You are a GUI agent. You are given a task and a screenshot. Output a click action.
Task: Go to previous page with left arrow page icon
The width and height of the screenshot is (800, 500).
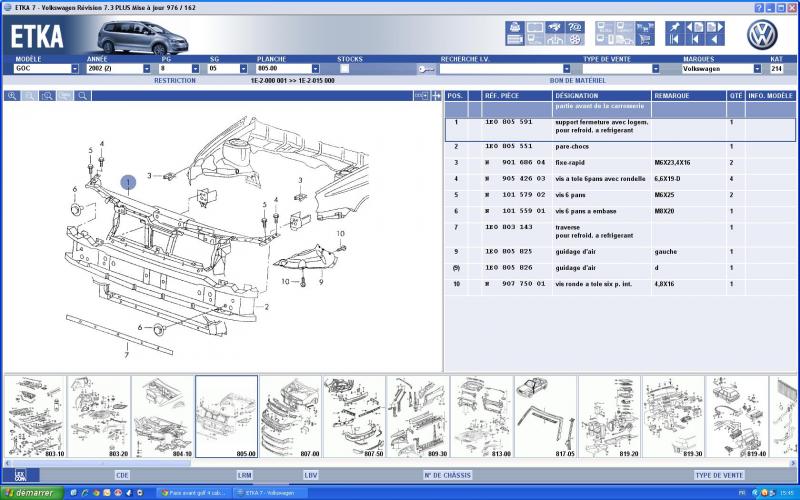click(694, 27)
